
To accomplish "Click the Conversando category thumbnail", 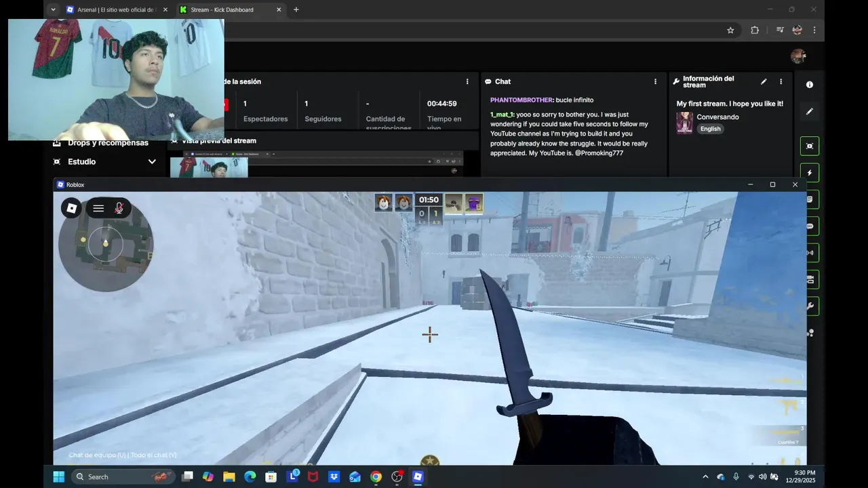I will coord(684,123).
